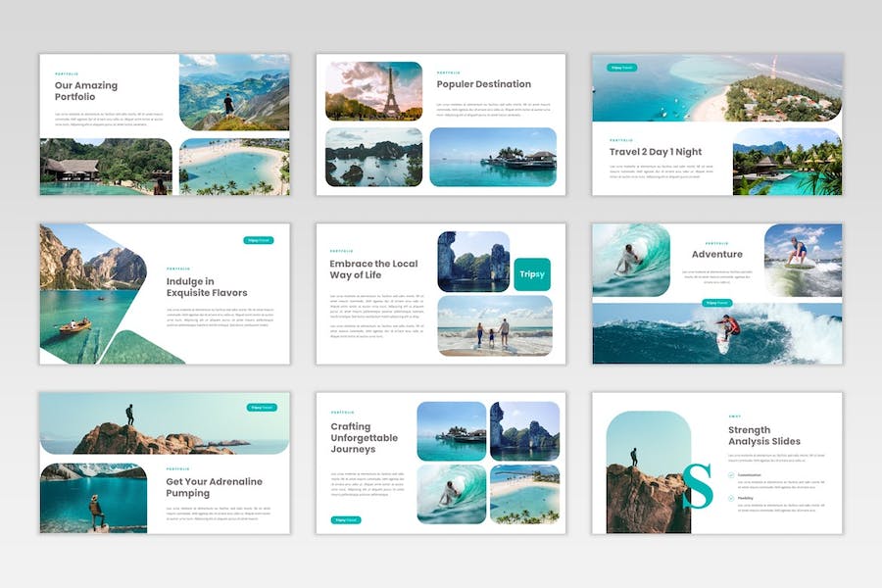Image resolution: width=882 pixels, height=588 pixels.
Task: Click Tripsy Travel badge on Adrenaline slide
Action: click(263, 407)
